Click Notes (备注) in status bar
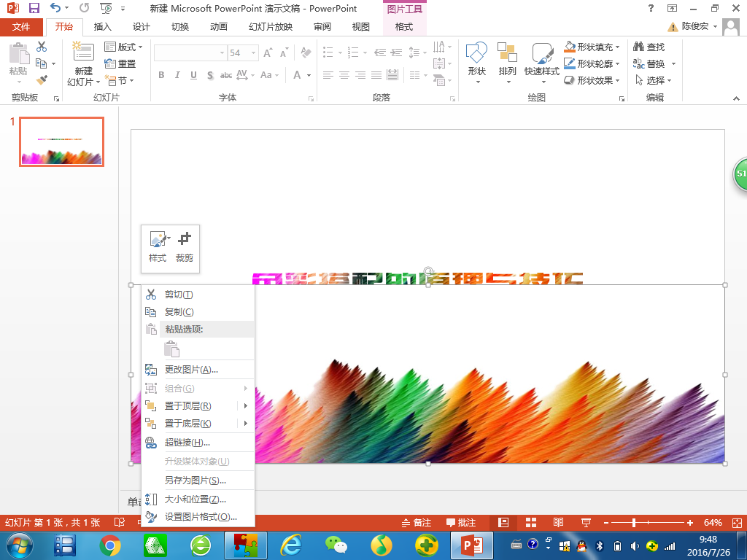The width and height of the screenshot is (747, 560). coord(417,523)
